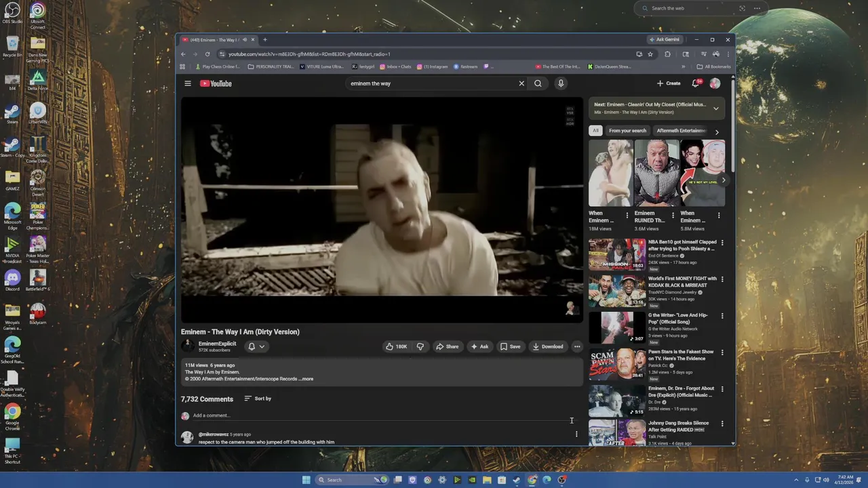
Task: Open the Inbox • Chats bookmark
Action: tap(396, 66)
